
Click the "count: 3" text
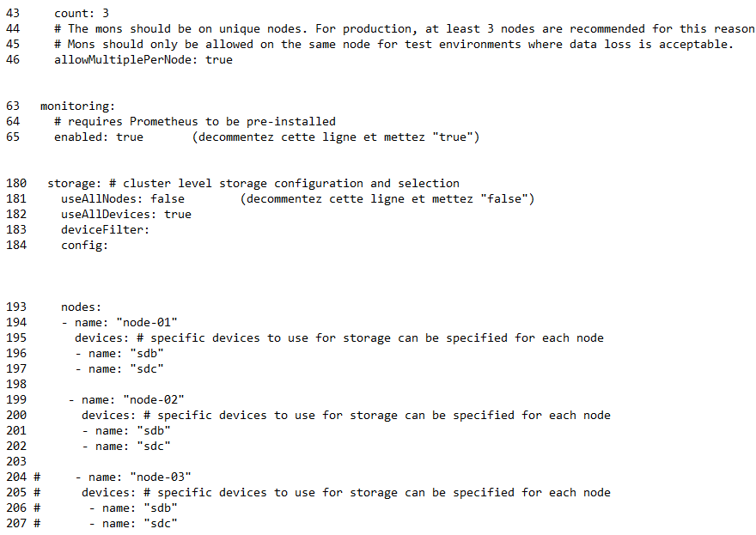click(x=81, y=14)
